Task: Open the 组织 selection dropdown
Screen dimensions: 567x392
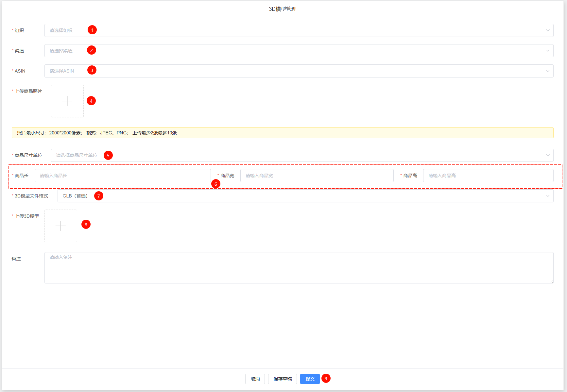Action: (294, 30)
